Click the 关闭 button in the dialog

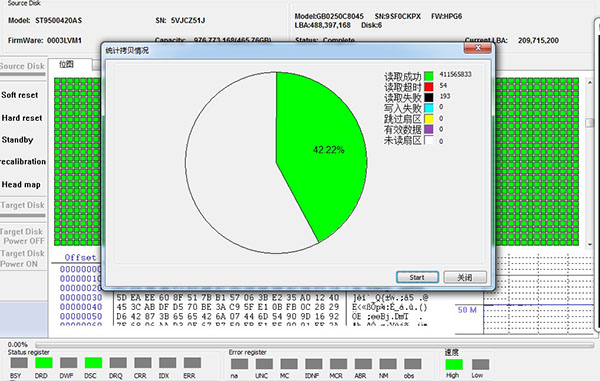pyautogui.click(x=465, y=277)
